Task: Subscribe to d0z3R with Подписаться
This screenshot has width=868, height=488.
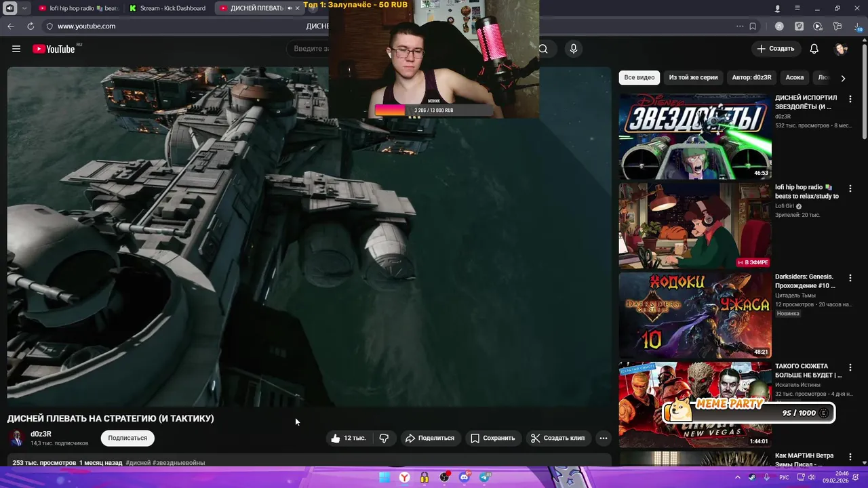Action: tap(127, 438)
